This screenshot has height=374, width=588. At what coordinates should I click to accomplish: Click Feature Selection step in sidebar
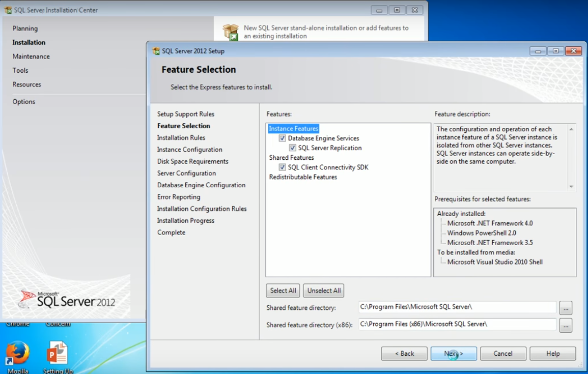pyautogui.click(x=183, y=126)
